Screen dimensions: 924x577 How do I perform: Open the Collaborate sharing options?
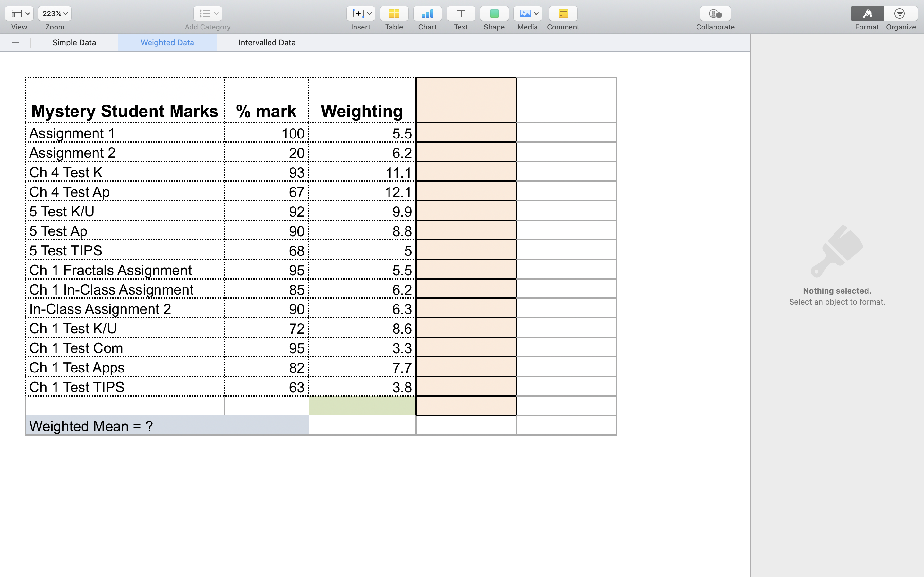pyautogui.click(x=714, y=13)
